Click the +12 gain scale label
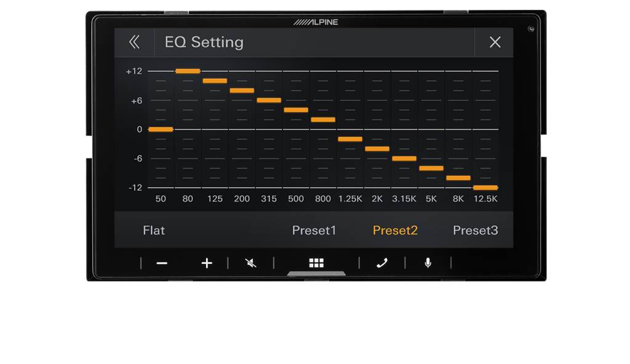The image size is (630, 364). [134, 71]
